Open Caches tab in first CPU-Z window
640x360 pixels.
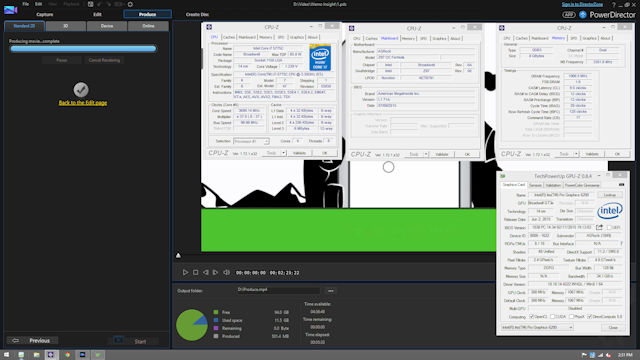[229, 37]
